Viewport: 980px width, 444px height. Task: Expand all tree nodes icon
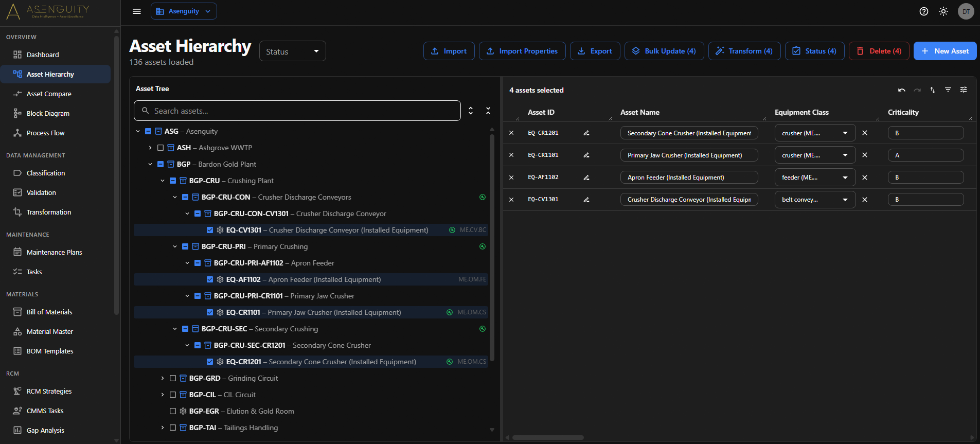click(x=471, y=111)
